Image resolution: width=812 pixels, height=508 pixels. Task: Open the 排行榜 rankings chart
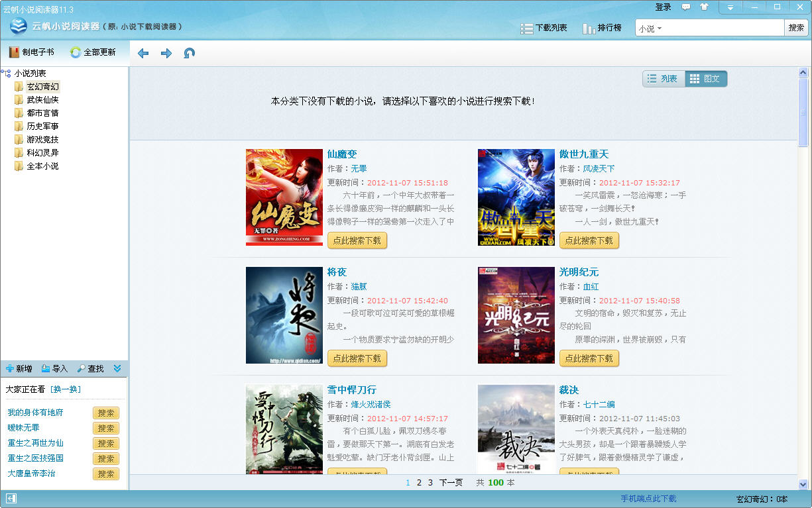602,28
